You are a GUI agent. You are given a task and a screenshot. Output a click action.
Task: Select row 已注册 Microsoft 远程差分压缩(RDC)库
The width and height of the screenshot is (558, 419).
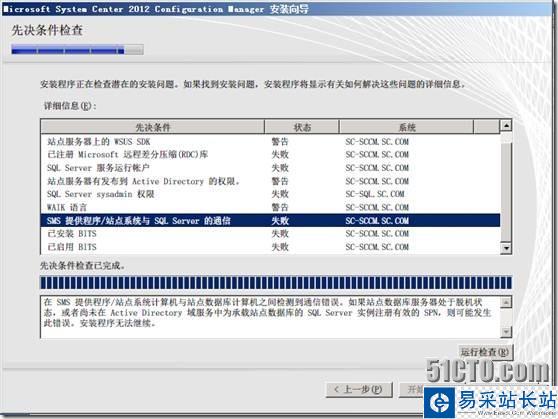270,154
